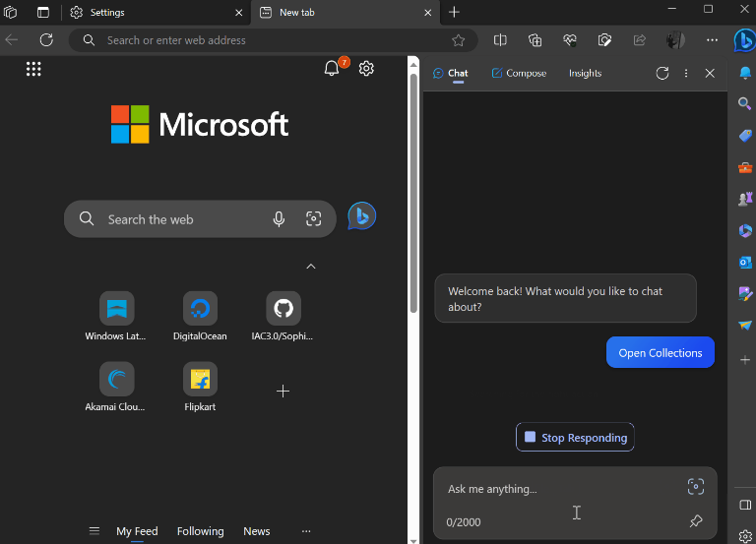Click the Bing chat icon beside search box
The image size is (756, 544).
pos(361,215)
